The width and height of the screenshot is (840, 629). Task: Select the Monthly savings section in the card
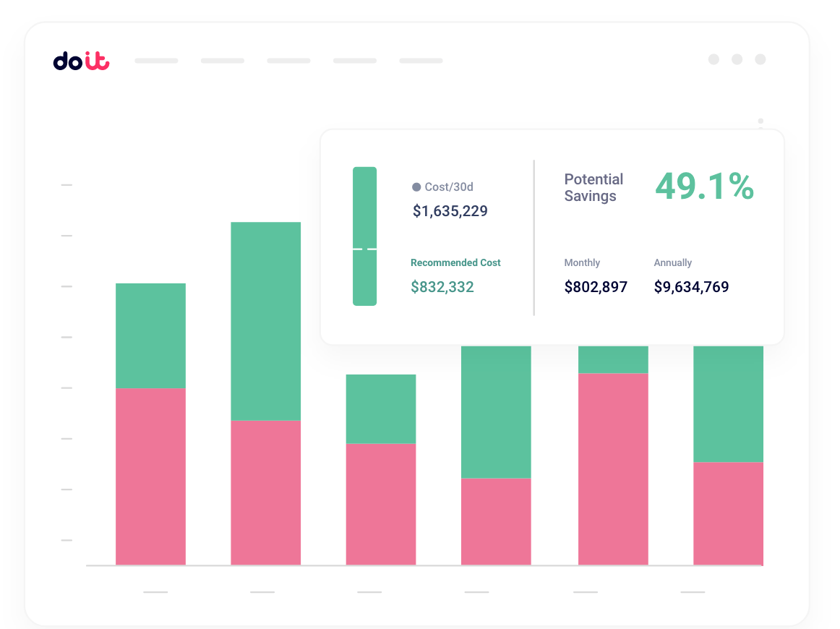coord(596,276)
